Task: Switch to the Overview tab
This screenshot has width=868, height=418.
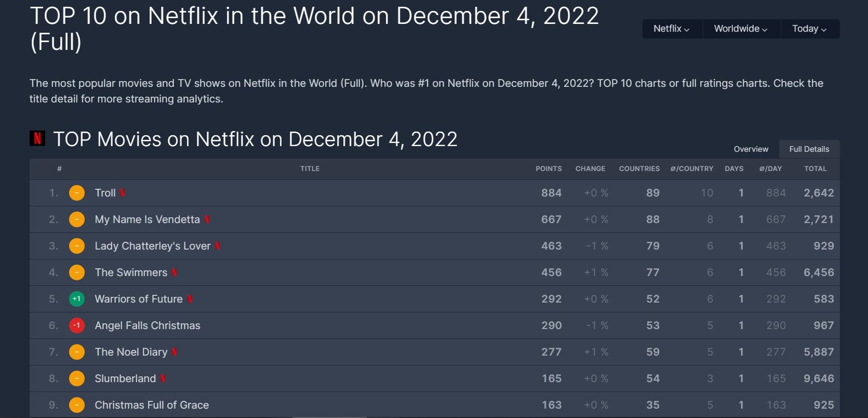Action: pos(751,149)
